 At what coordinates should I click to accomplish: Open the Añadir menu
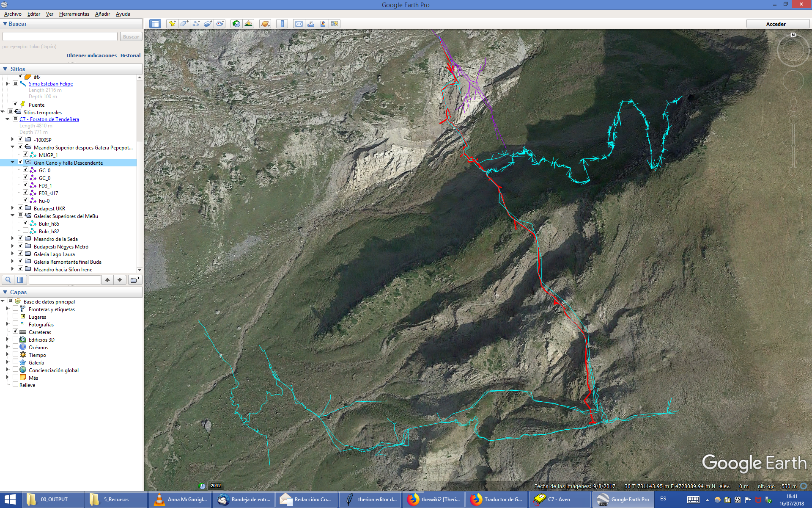click(x=102, y=14)
